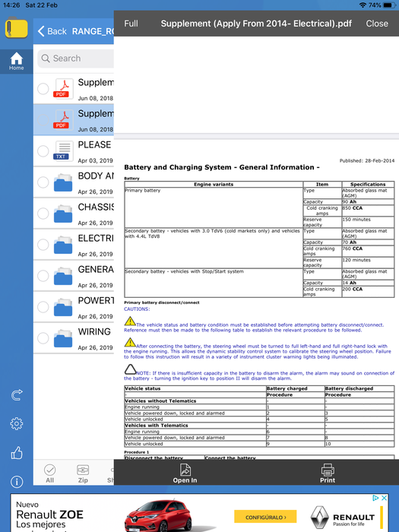Screen dimensions: 399x532
Task: Click 'Battery and Charging System' heading
Action: (222, 167)
